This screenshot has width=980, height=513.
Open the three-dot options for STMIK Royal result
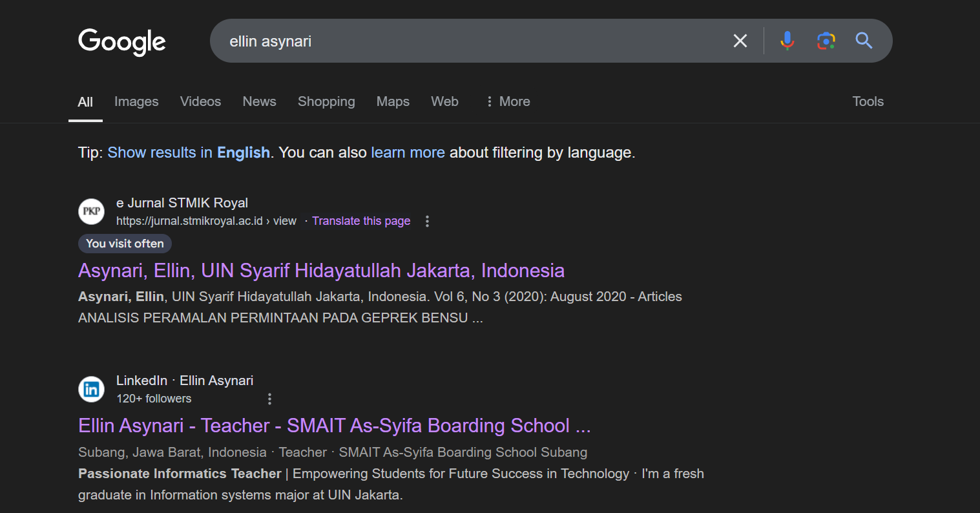(x=427, y=222)
